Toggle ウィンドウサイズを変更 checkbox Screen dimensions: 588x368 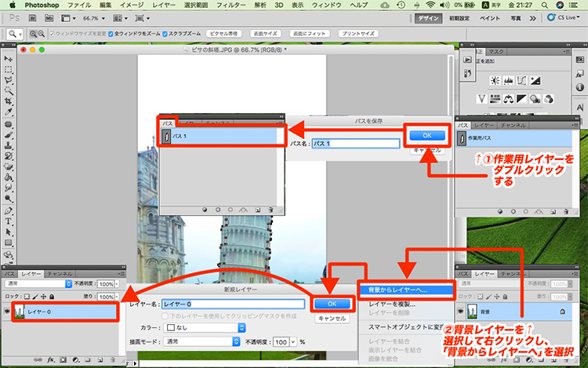[x=52, y=34]
